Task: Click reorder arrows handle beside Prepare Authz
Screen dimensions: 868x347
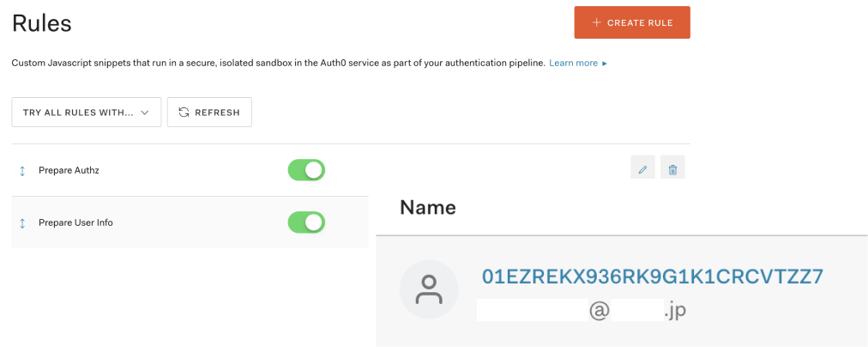Action: click(22, 171)
